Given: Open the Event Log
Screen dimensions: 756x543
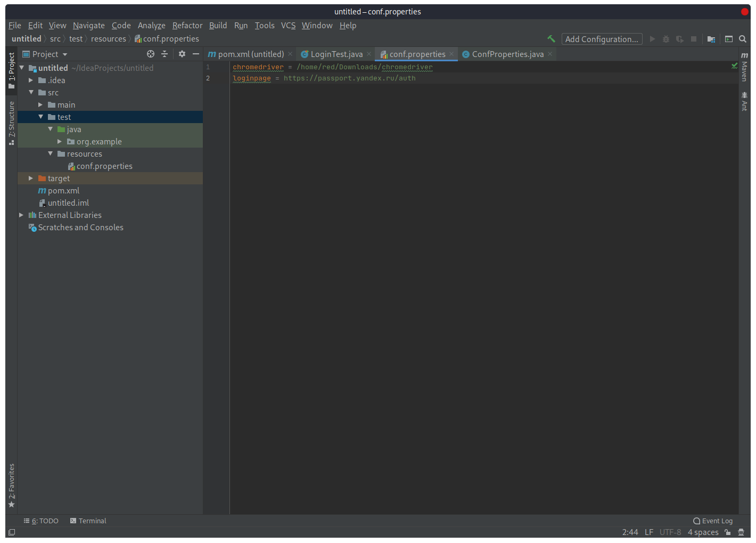Looking at the screenshot, I should pyautogui.click(x=713, y=521).
